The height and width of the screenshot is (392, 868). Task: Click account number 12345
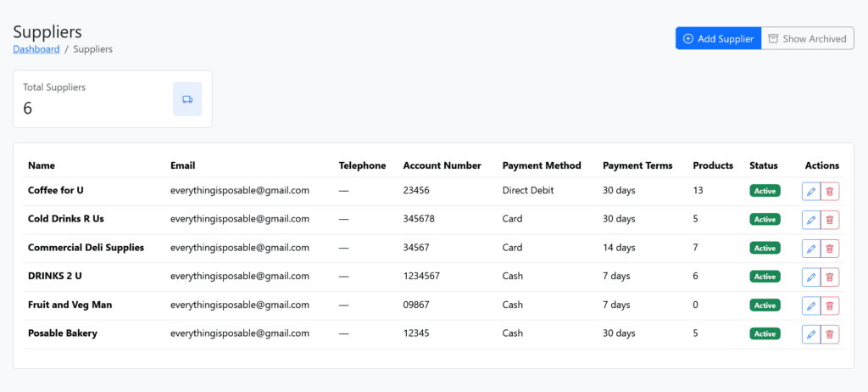(x=416, y=333)
